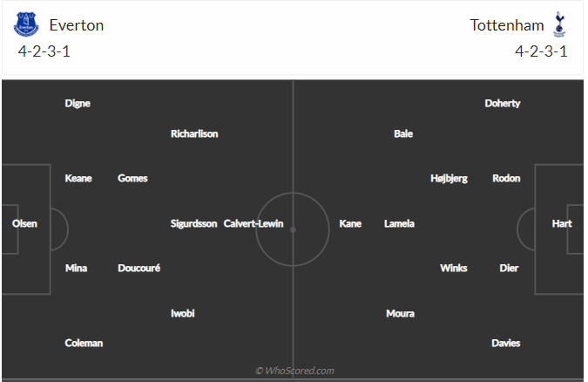Pick Lamela behind the striker

point(399,223)
